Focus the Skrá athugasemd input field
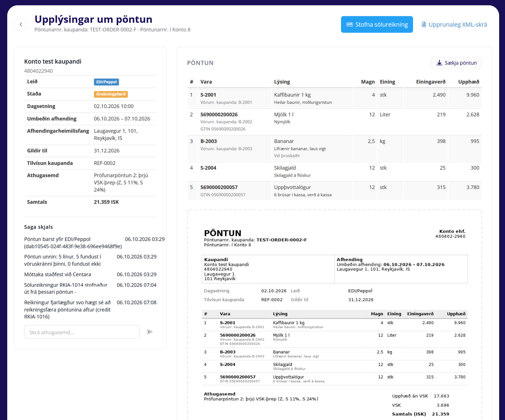505x420 pixels. (82, 332)
